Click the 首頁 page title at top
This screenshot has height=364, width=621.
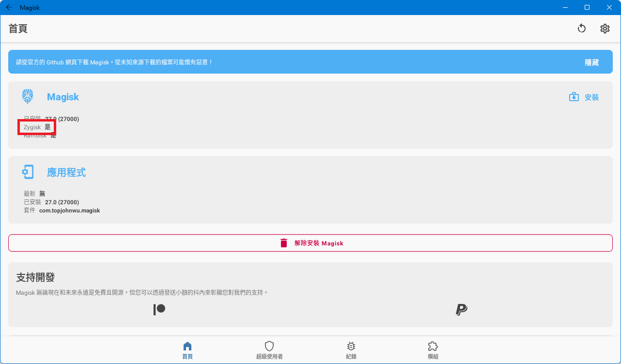[x=18, y=29]
